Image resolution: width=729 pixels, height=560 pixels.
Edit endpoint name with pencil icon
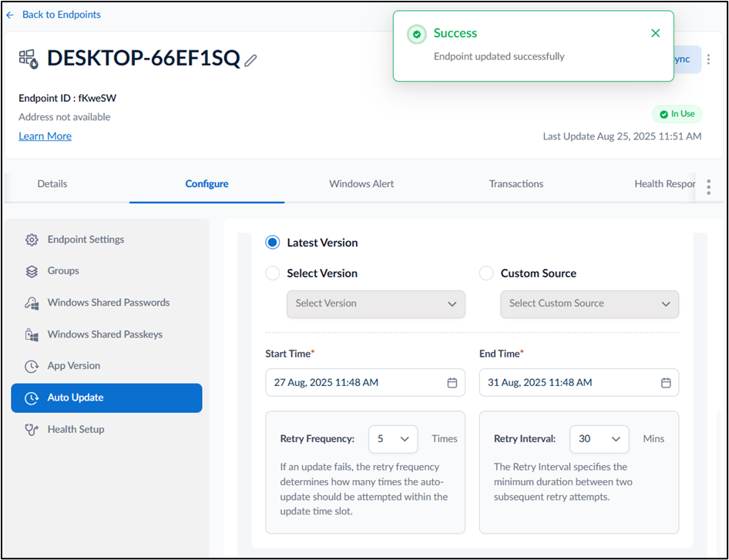pyautogui.click(x=250, y=60)
